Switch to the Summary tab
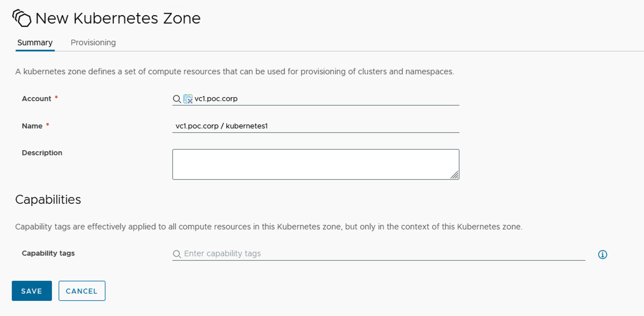The image size is (644, 316). (35, 42)
